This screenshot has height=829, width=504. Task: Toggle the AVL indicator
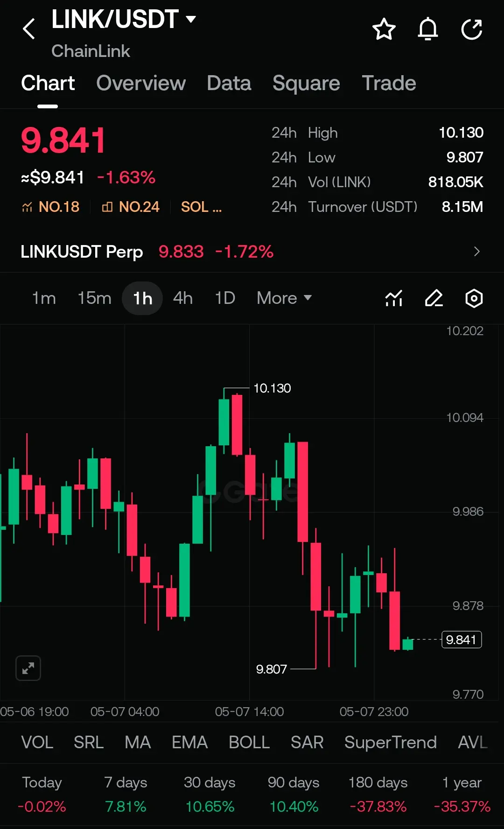click(473, 742)
